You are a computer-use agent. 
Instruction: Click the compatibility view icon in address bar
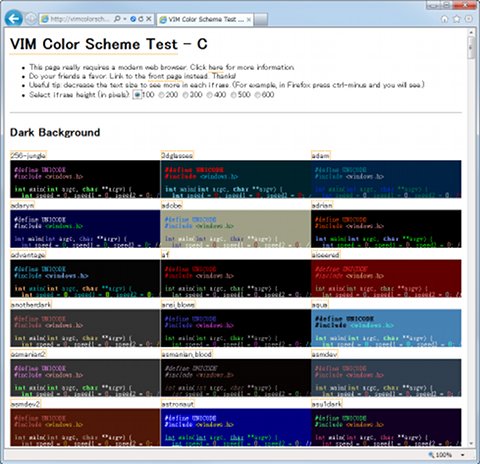point(133,19)
